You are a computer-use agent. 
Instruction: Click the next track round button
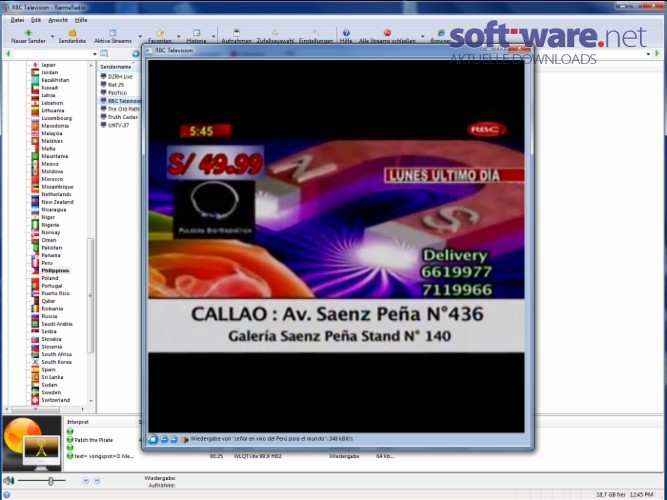click(97, 480)
